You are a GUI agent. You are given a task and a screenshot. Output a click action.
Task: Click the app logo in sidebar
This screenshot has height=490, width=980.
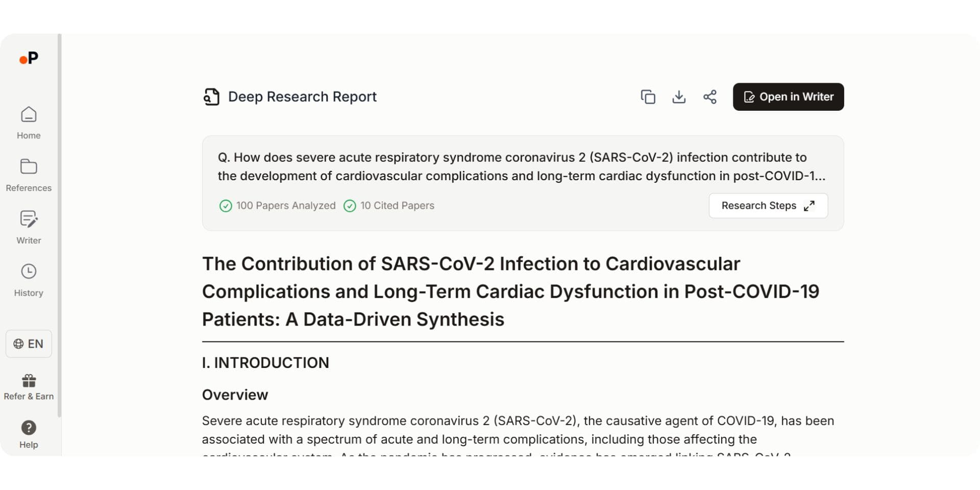click(29, 59)
